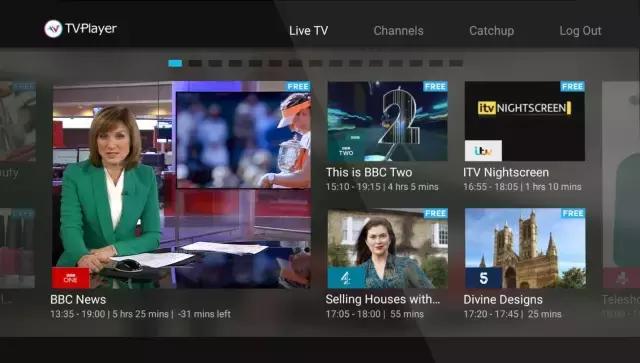Screen dimensions: 640x363
Task: Click FREE badge on ITV Nightscreen
Action: click(572, 86)
